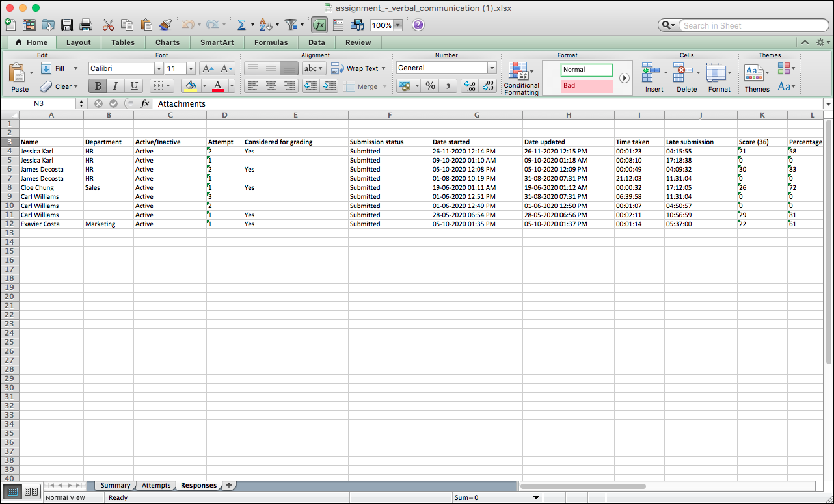Open the zoom 100% dropdown
The image size is (834, 504).
(x=397, y=25)
